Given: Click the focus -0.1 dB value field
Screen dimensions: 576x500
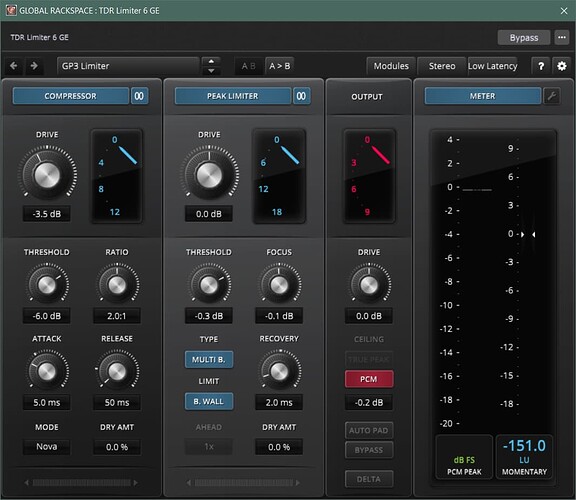Looking at the screenshot, I should point(279,316).
